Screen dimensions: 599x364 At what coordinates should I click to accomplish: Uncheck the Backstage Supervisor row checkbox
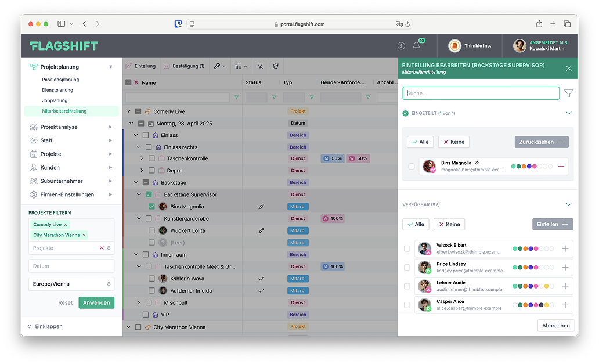pyautogui.click(x=149, y=194)
